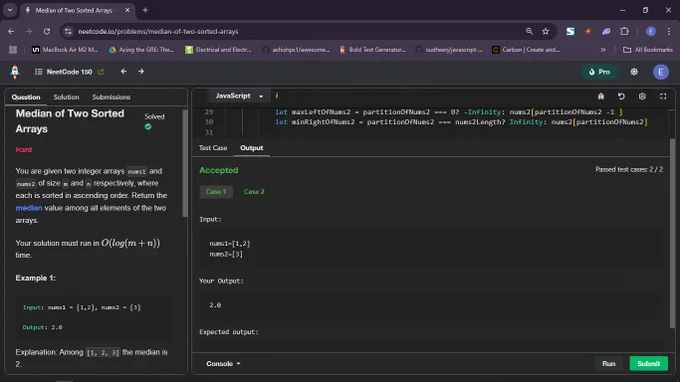Open Carbon | Create and... bookmark
Screen dimensions: 680x382
526,50
